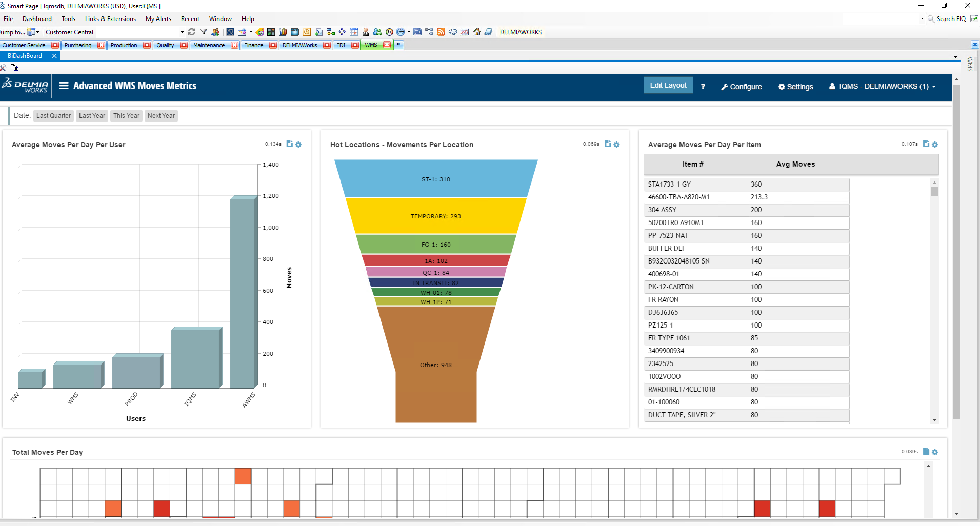The height and width of the screenshot is (526, 980).
Task: Click the Edit Layout button
Action: pos(668,86)
